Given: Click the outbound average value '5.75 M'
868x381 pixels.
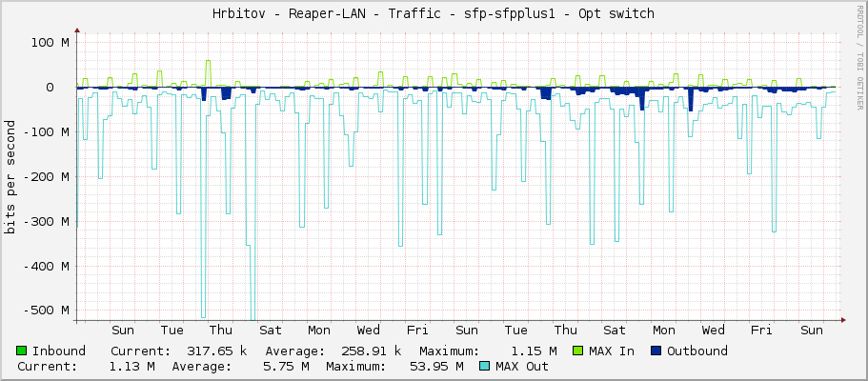Looking at the screenshot, I should [x=286, y=366].
